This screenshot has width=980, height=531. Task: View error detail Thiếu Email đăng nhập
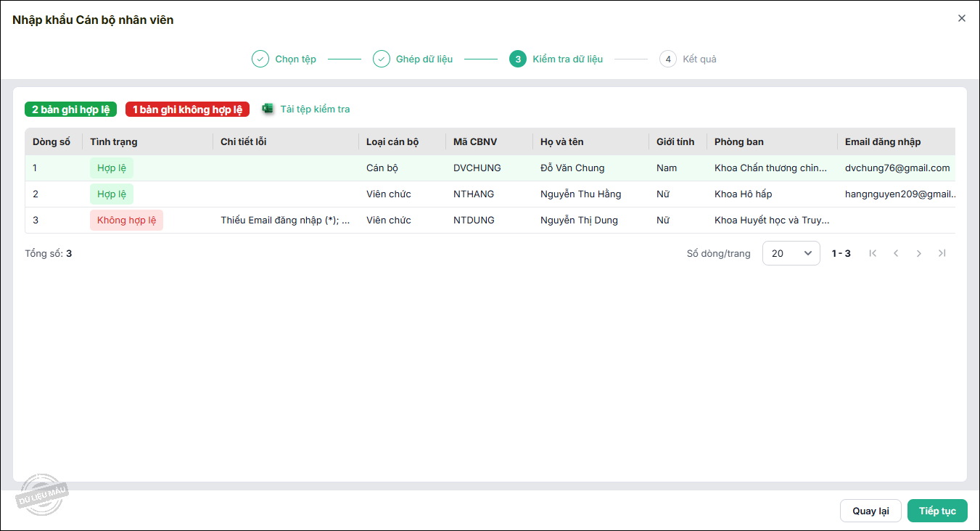[285, 221]
